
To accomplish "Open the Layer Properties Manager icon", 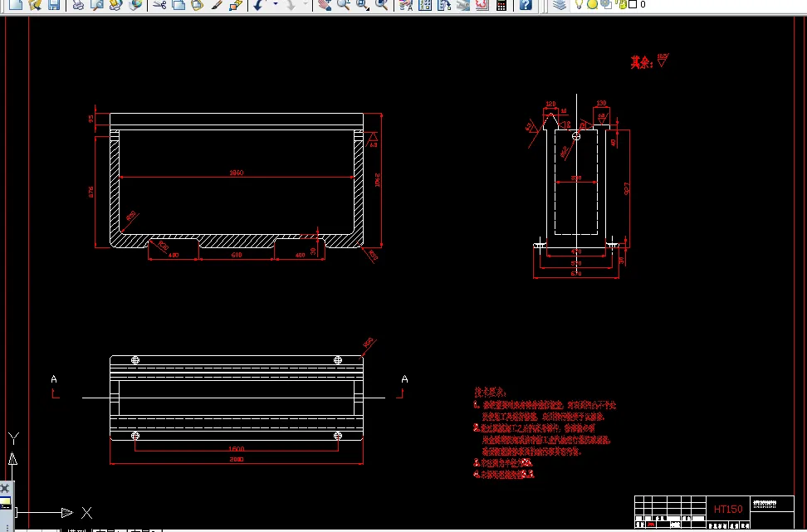I will 560,5.
